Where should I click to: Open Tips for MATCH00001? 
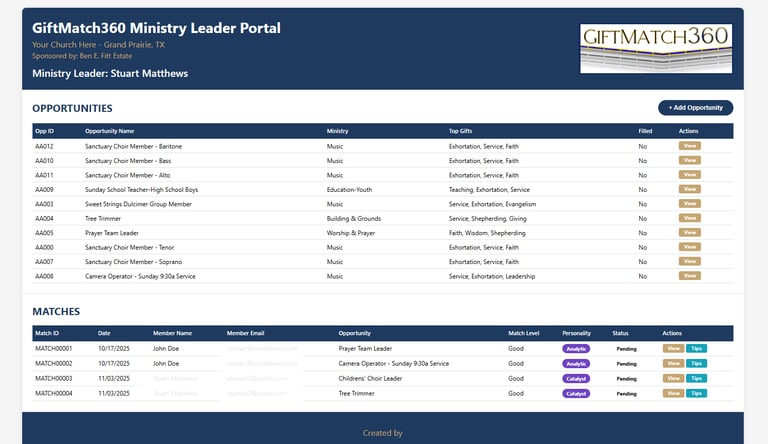coord(696,348)
